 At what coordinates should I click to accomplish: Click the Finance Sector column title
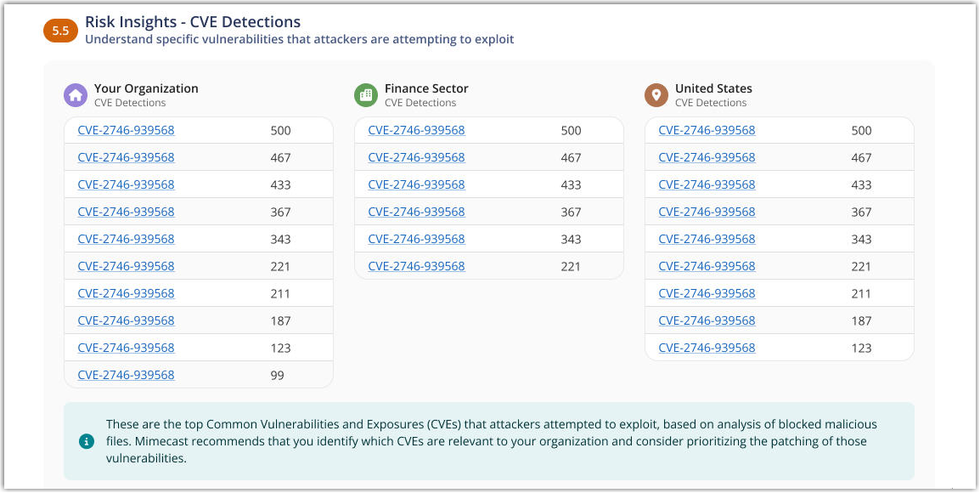426,88
